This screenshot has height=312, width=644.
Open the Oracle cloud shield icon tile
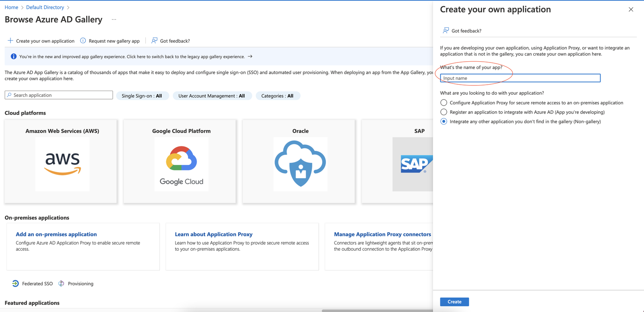pos(300,164)
